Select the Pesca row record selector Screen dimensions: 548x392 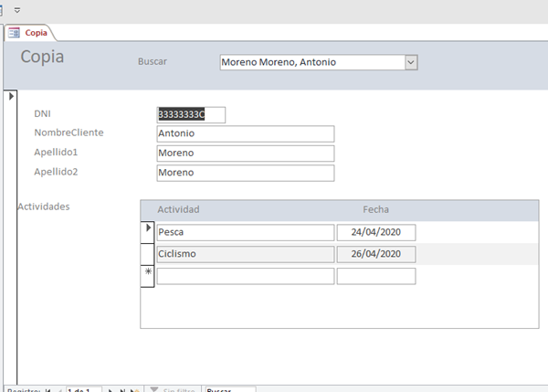(147, 232)
